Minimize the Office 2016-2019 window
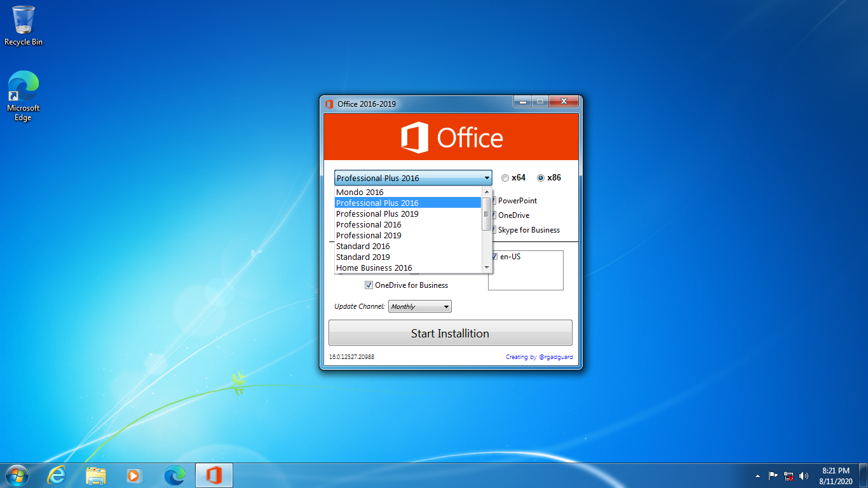This screenshot has height=488, width=868. tap(523, 102)
